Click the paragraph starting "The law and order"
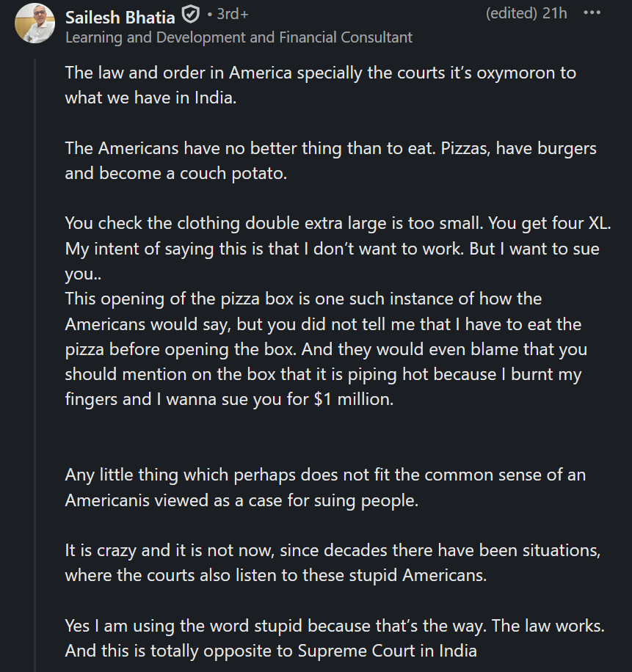 (320, 85)
